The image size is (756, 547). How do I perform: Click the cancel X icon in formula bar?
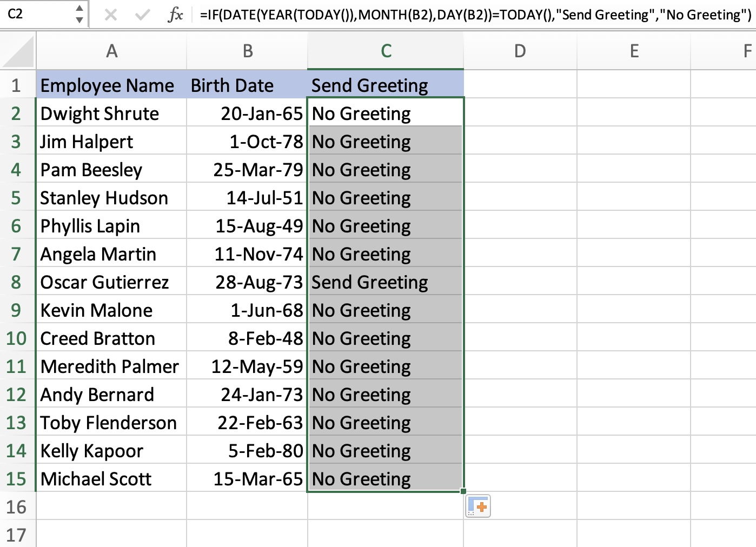[x=111, y=15]
